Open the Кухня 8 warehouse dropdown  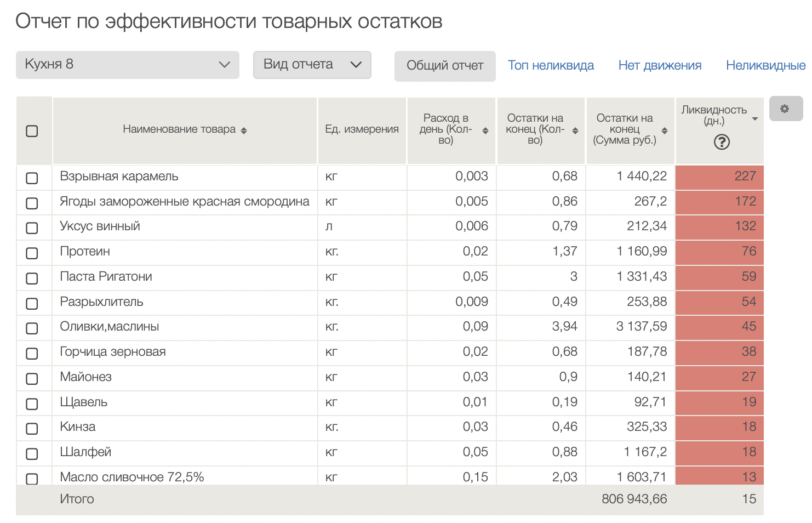point(127,65)
